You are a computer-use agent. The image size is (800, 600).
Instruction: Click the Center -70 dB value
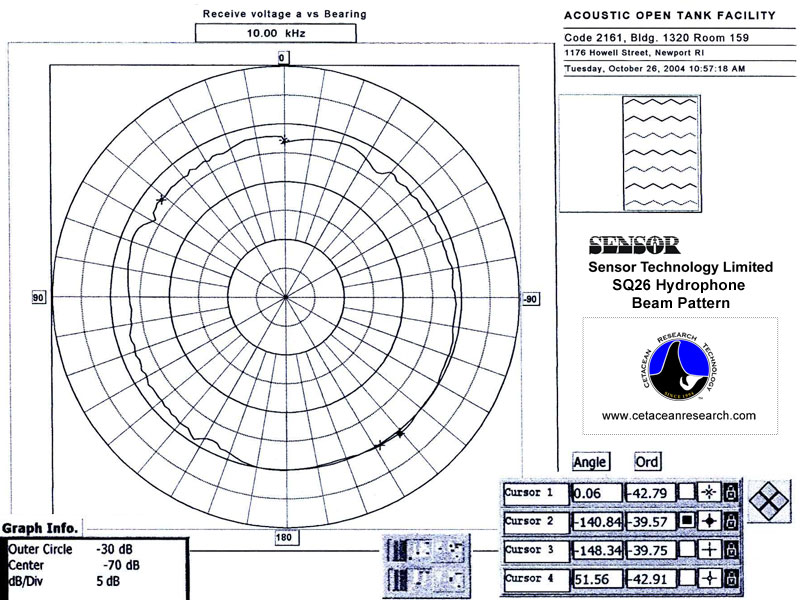(x=121, y=565)
